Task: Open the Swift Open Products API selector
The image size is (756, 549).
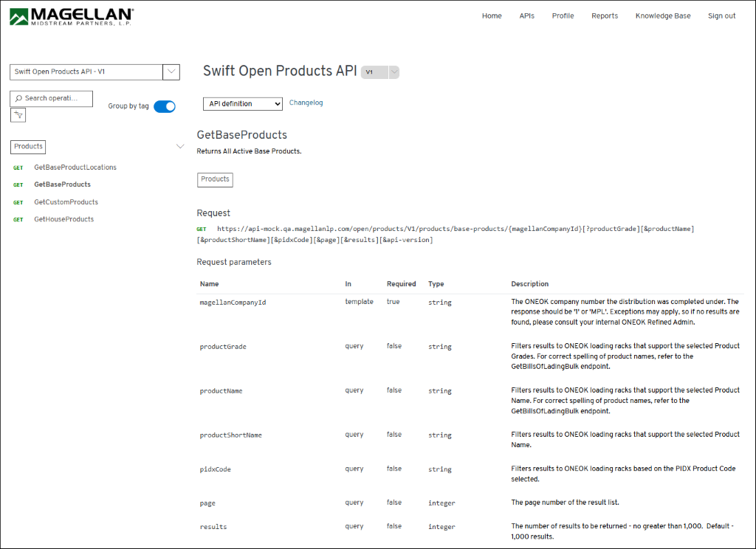Action: 94,72
